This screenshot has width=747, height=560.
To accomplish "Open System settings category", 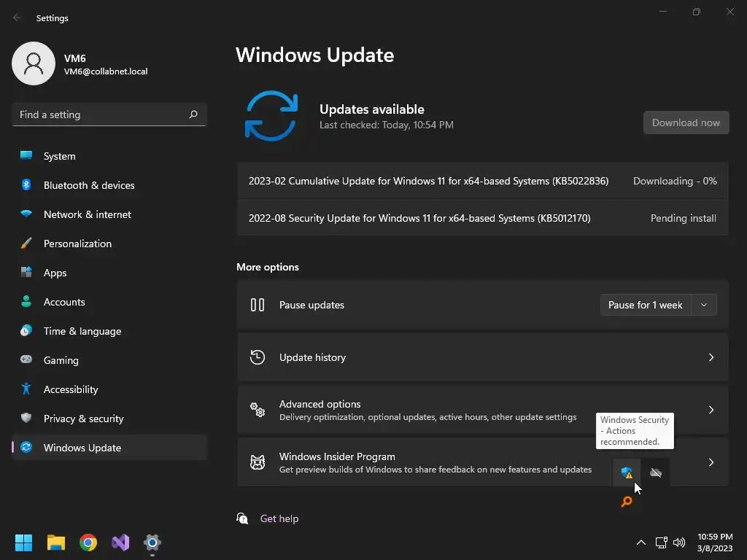I will (109, 156).
